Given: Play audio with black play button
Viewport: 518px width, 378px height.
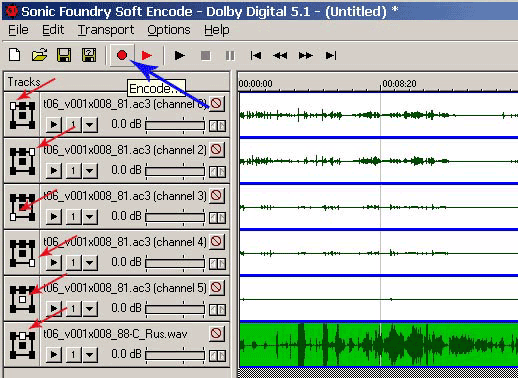Looking at the screenshot, I should click(x=180, y=55).
